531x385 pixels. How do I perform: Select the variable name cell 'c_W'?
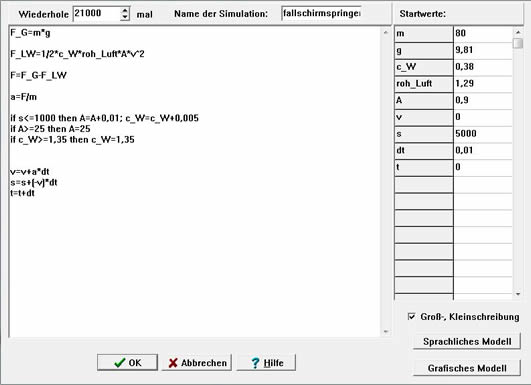click(424, 67)
